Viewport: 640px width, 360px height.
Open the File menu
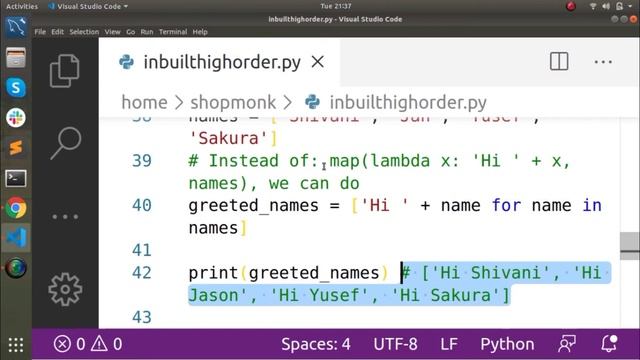pyautogui.click(x=40, y=32)
